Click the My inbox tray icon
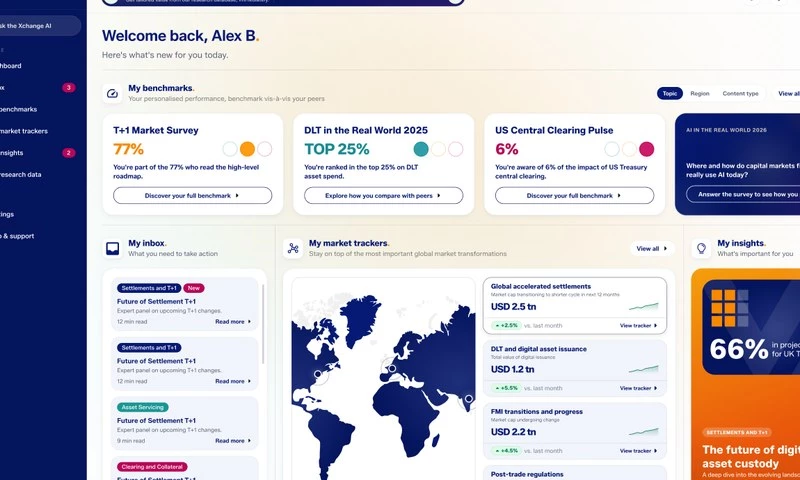 click(x=112, y=248)
